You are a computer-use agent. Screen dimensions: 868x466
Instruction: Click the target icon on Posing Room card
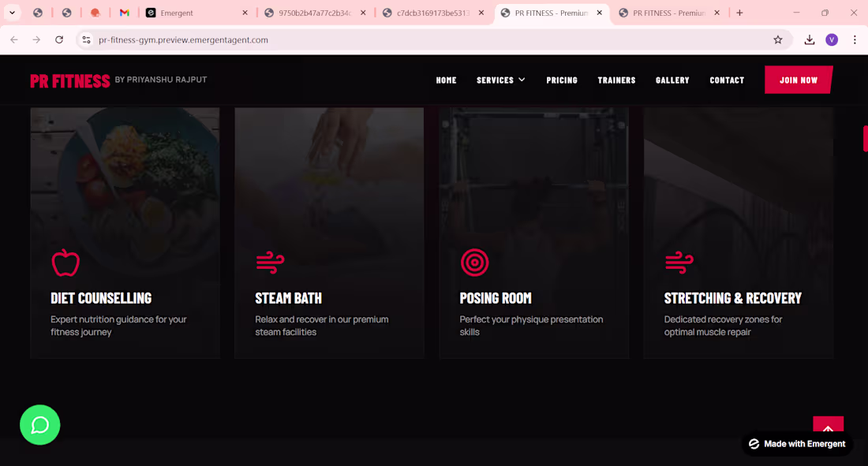coord(474,263)
